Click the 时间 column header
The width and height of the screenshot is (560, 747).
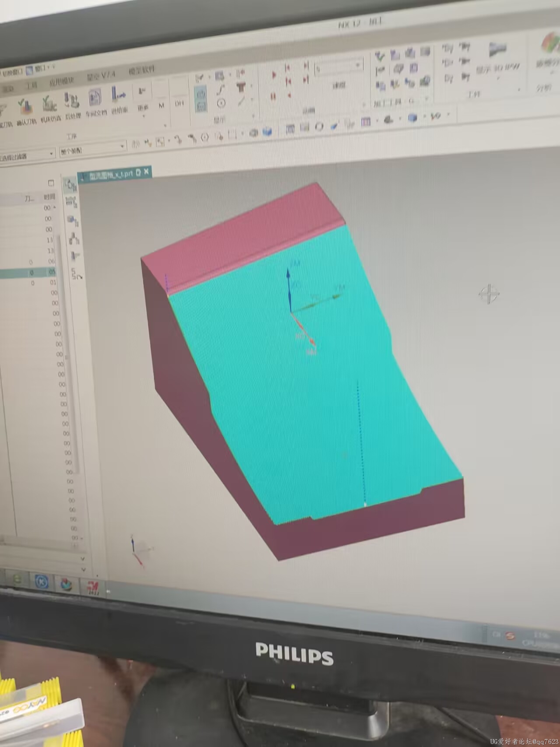[x=49, y=197]
